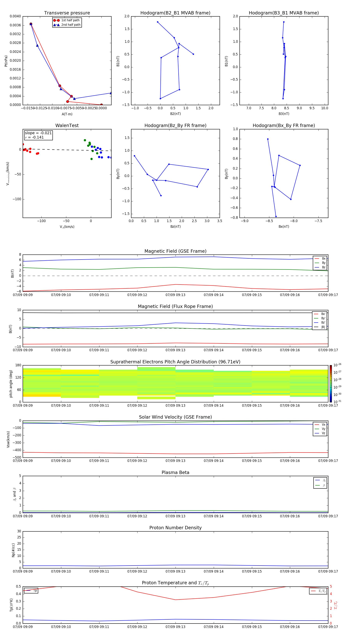Select the "By'" legend entry in Flux Rope plot
The image size is (351, 644).
(320, 318)
